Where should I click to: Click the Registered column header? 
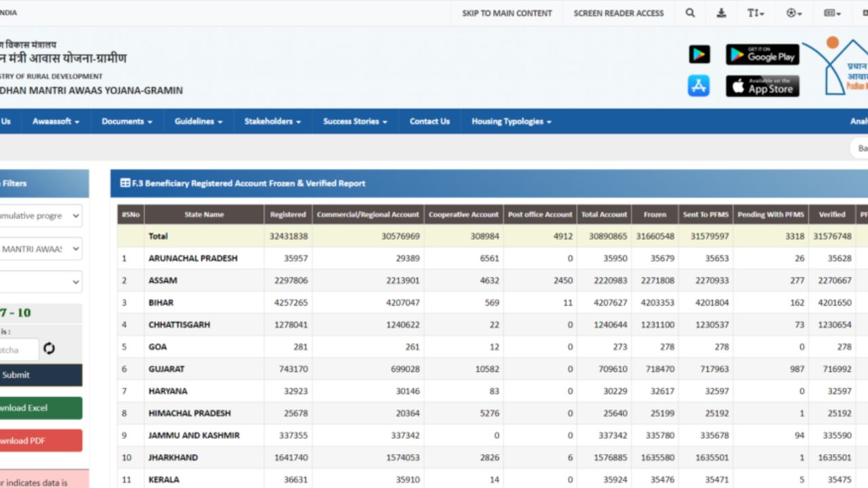pyautogui.click(x=288, y=214)
